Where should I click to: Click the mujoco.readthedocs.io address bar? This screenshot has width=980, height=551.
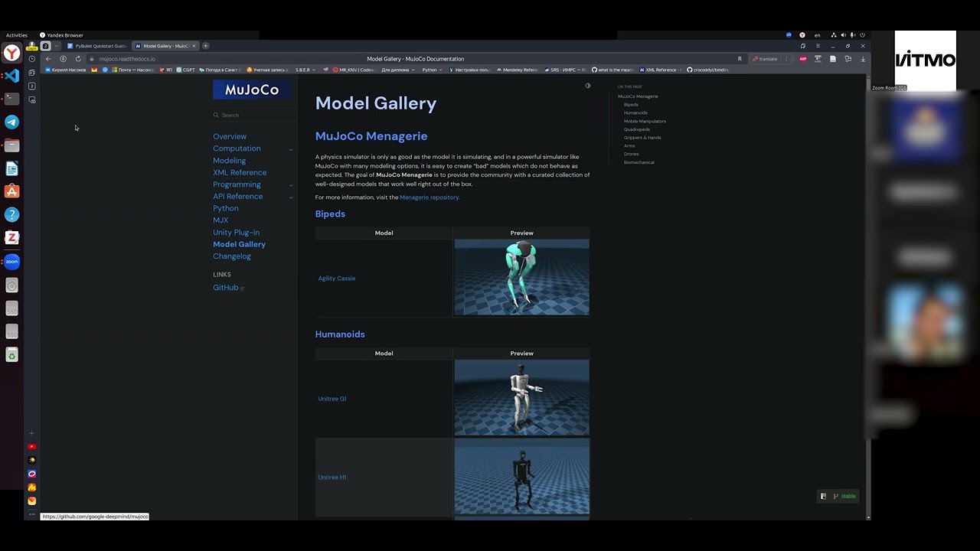click(x=127, y=59)
